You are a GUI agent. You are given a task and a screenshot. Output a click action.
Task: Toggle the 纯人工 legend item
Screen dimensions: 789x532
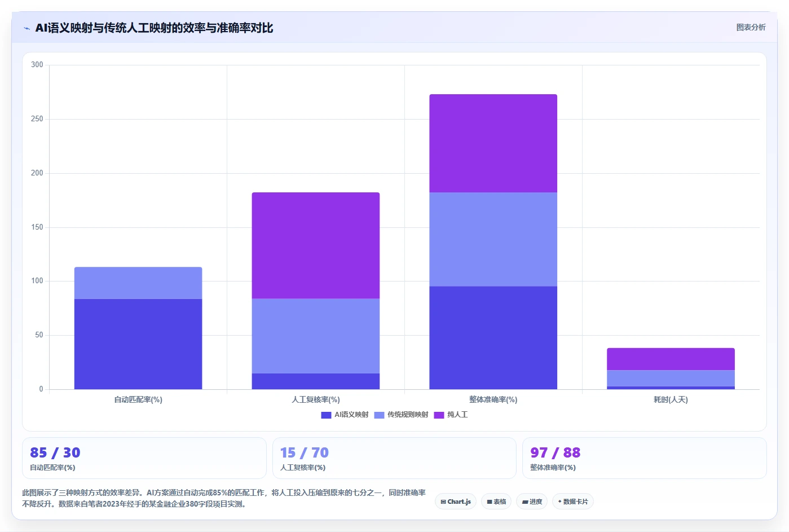click(x=451, y=415)
